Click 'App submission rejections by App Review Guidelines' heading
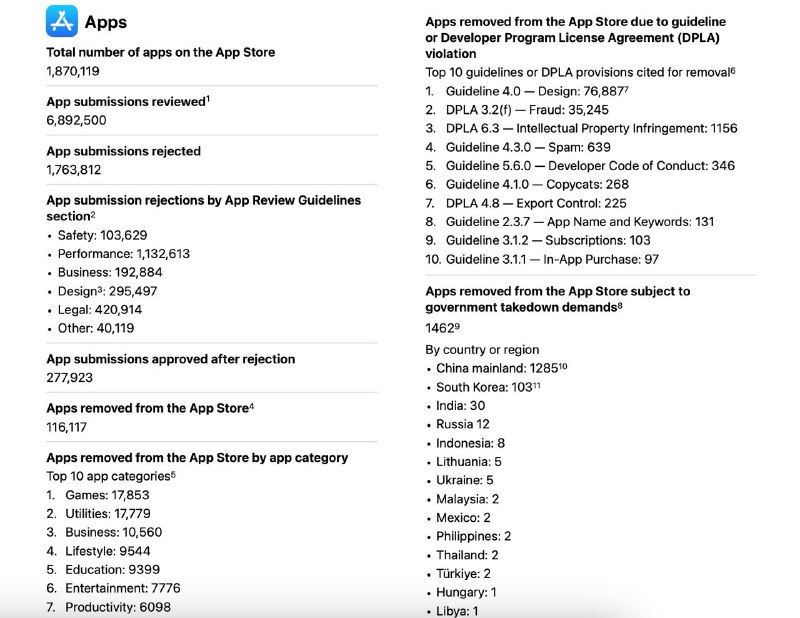This screenshot has height=618, width=800. [204, 208]
